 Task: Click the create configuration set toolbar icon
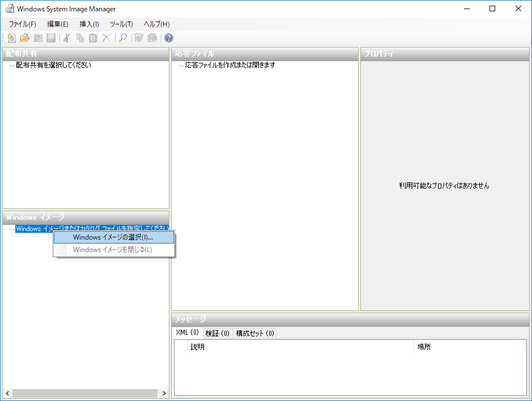[152, 38]
